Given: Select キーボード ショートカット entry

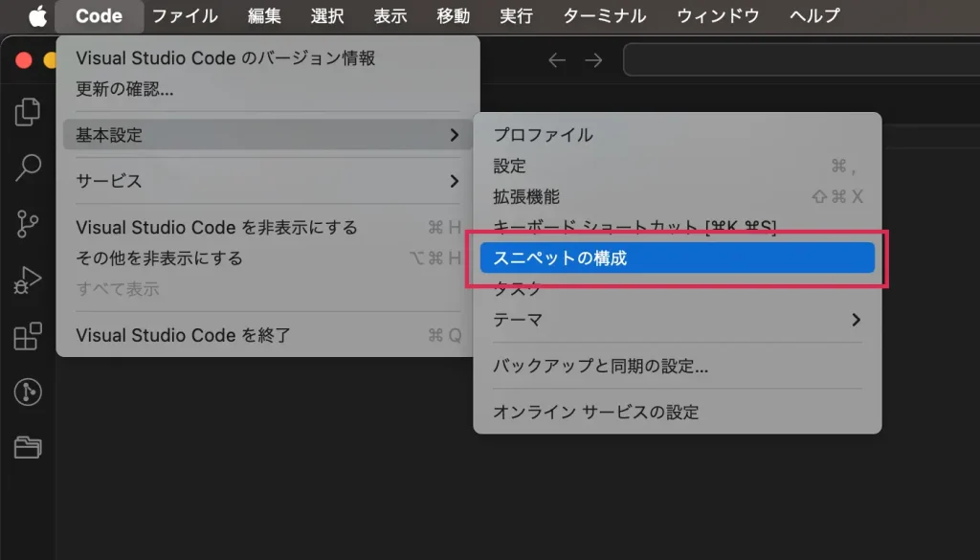Looking at the screenshot, I should coord(678,226).
